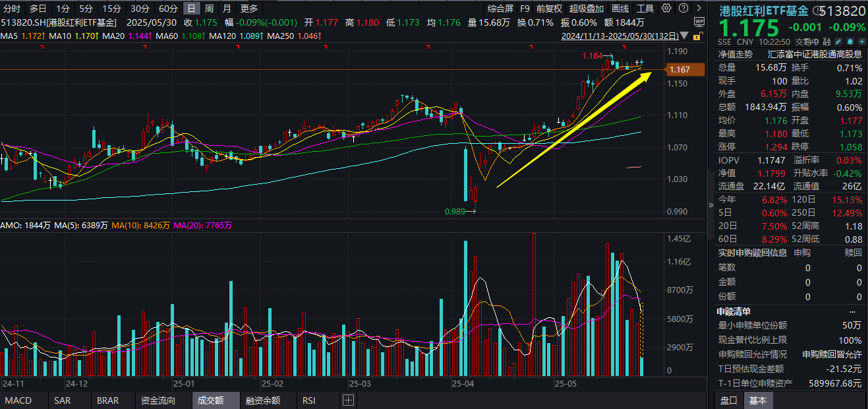Click the right-arrow icon at toolbar's end
868x409 pixels.
click(699, 7)
